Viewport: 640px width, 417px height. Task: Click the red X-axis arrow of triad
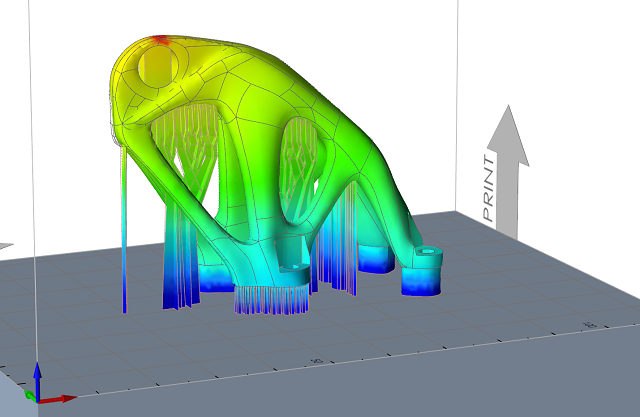60,398
